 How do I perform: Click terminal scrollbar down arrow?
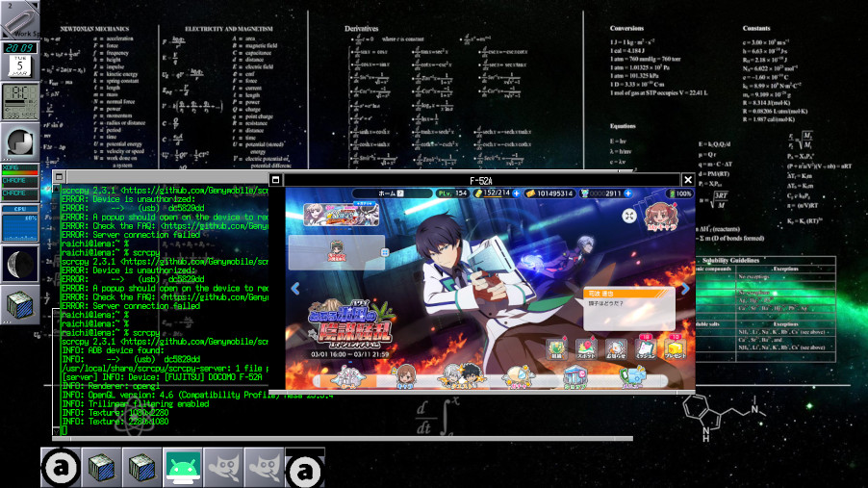click(56, 431)
